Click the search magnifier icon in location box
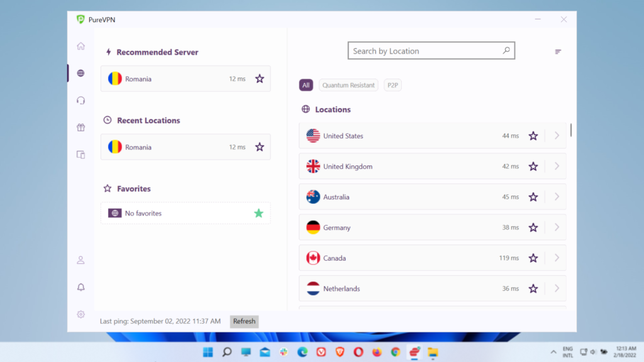 pos(506,50)
